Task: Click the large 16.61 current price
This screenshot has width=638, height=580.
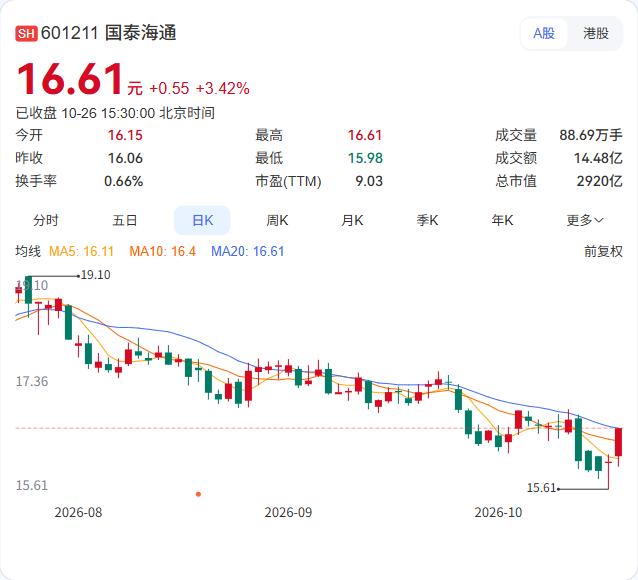Action: (70, 79)
